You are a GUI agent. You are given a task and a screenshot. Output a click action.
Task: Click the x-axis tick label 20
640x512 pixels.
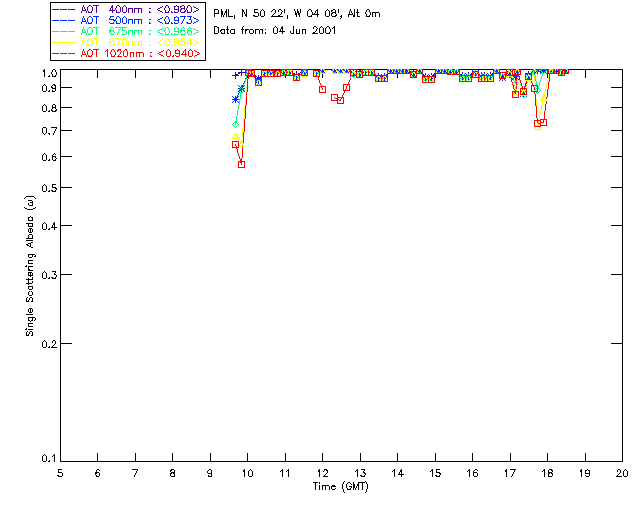click(x=622, y=473)
